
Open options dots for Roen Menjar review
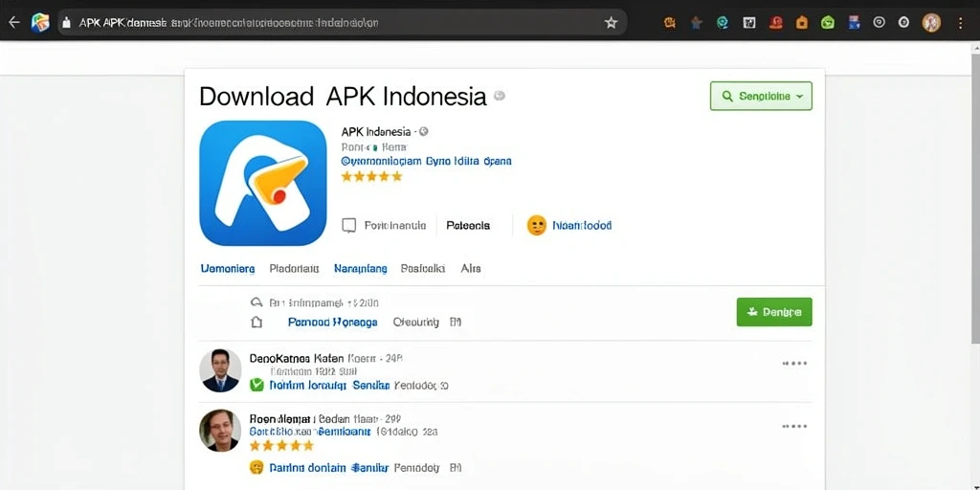(x=795, y=426)
